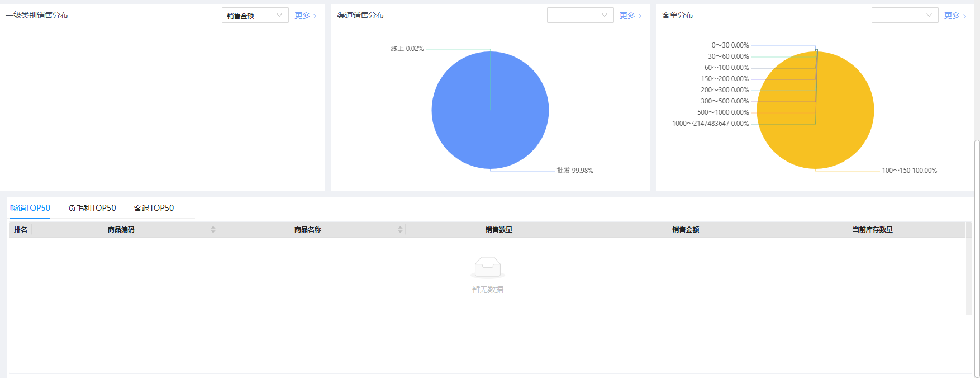
Task: Click the 客单分布 panel title
Action: click(x=677, y=15)
